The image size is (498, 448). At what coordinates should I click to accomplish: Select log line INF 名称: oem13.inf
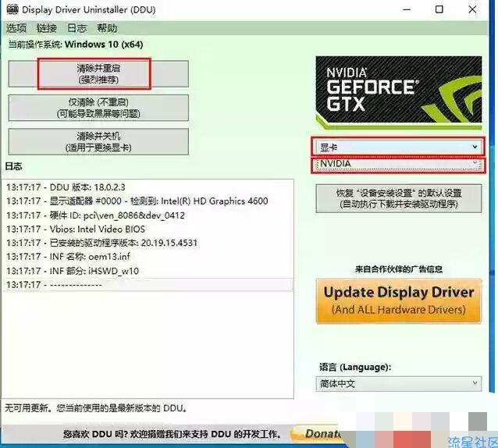tap(148, 257)
